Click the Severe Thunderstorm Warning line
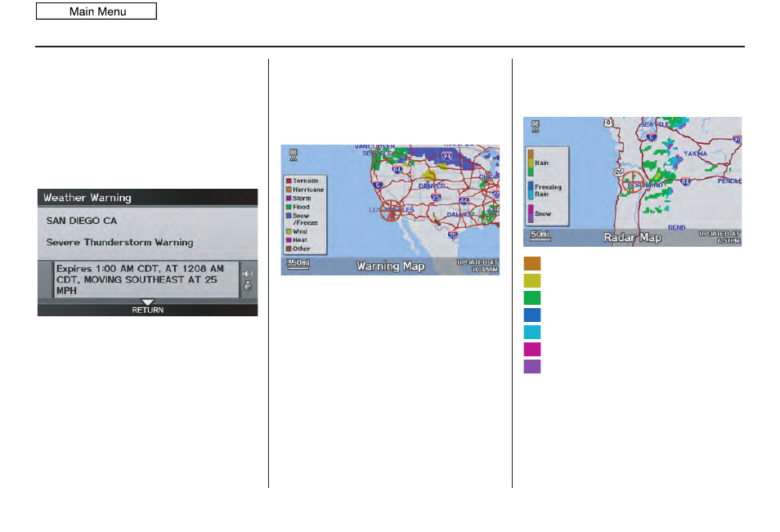The width and height of the screenshot is (780, 532). pos(120,242)
